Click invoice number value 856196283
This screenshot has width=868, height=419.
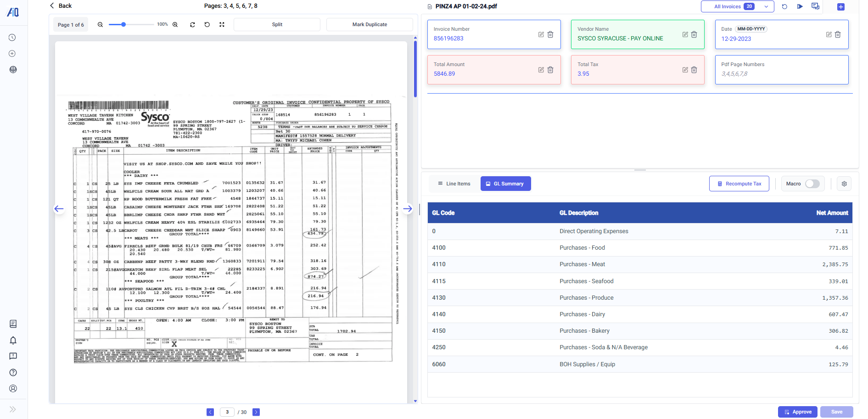point(448,39)
